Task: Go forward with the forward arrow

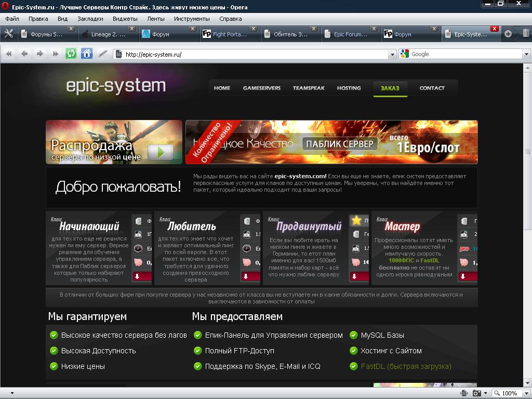Action: (40, 54)
